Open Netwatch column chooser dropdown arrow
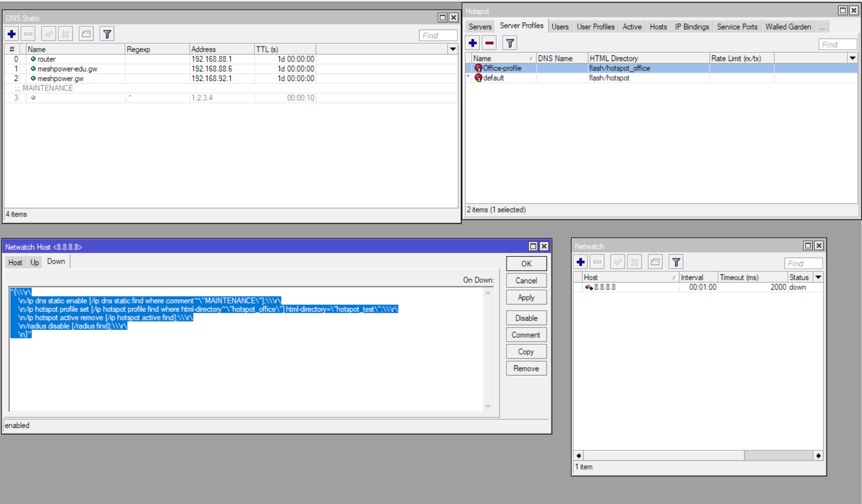The height and width of the screenshot is (504, 862). [819, 277]
